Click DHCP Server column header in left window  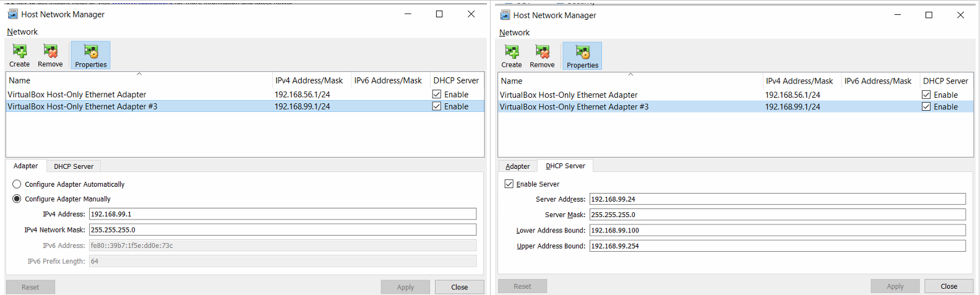tap(457, 80)
